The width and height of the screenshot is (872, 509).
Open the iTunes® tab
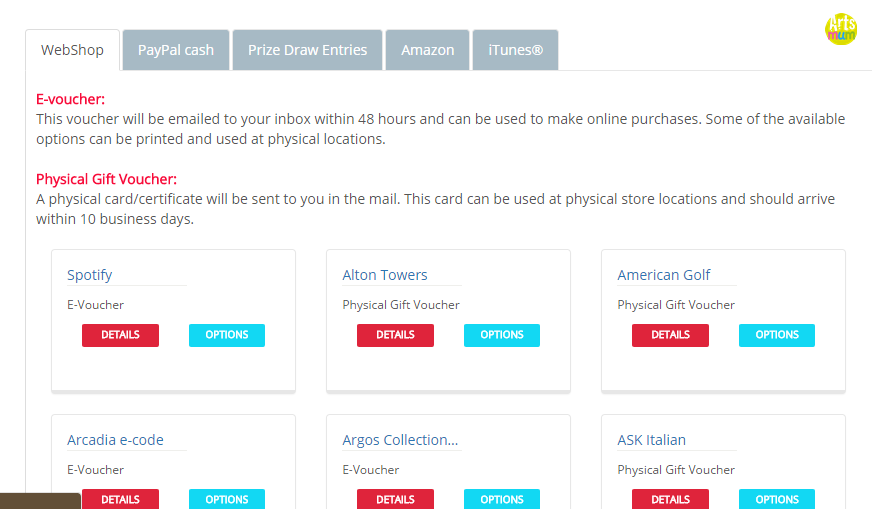516,50
